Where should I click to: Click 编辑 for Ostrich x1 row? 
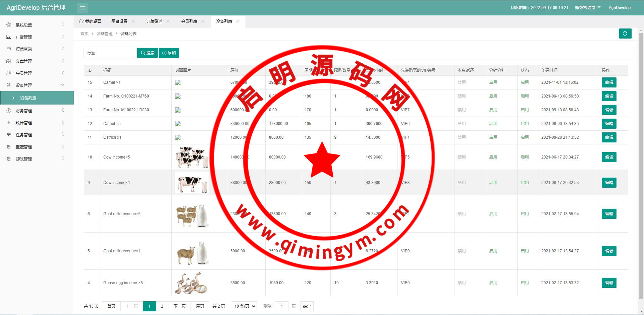609,137
